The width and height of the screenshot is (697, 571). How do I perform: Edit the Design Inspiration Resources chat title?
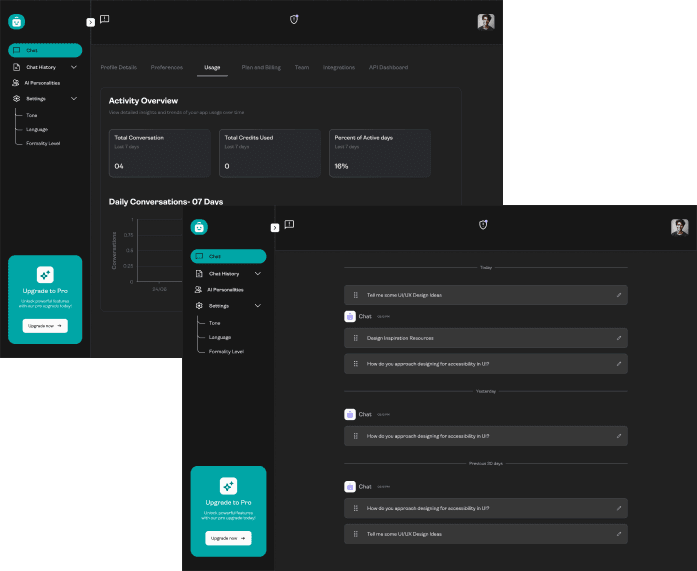619,338
